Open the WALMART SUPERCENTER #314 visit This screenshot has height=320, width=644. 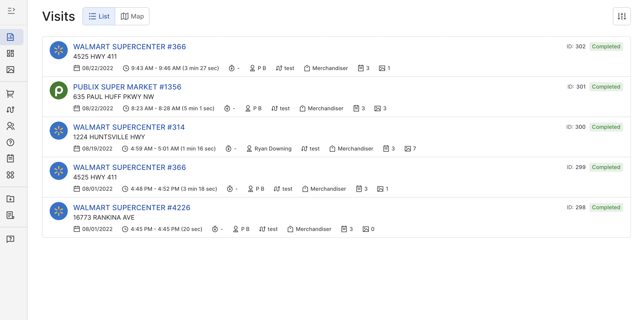pos(129,127)
